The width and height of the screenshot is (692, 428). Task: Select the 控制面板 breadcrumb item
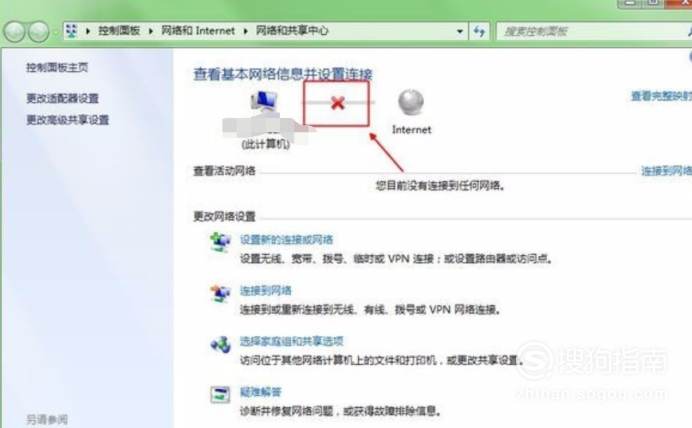pos(119,30)
